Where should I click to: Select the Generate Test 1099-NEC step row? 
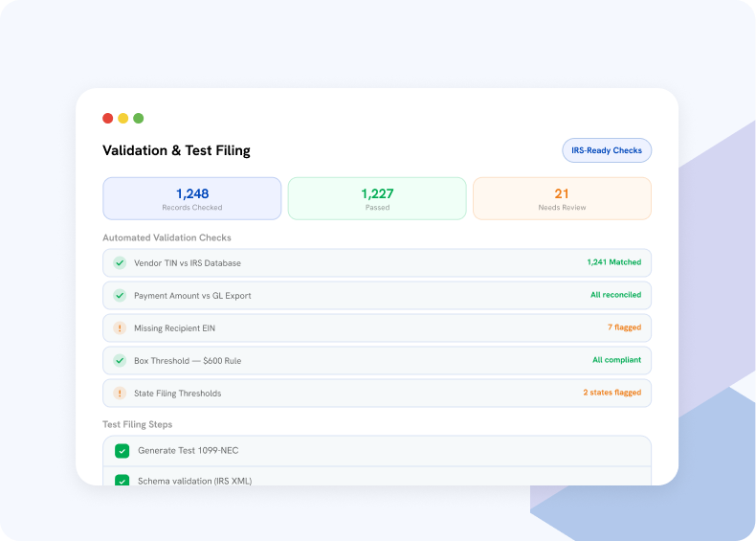(377, 451)
